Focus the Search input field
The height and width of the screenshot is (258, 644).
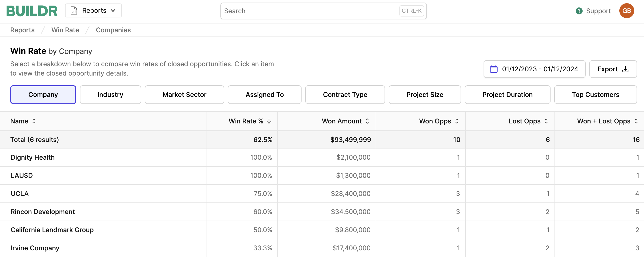(x=323, y=11)
